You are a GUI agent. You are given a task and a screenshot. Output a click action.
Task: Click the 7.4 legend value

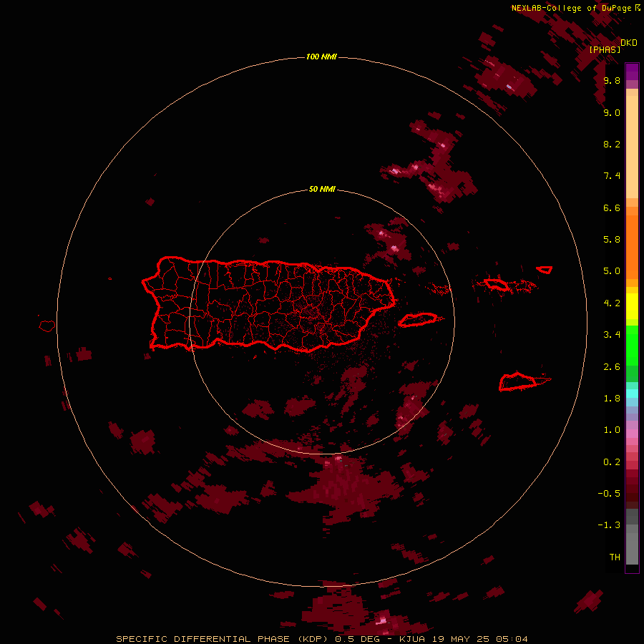pos(612,176)
